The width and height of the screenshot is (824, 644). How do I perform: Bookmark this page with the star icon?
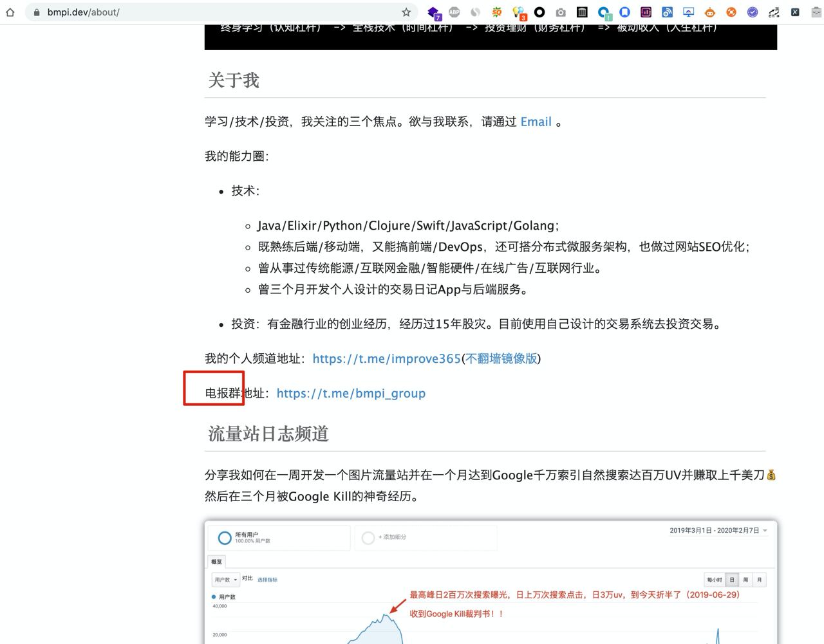pyautogui.click(x=406, y=12)
